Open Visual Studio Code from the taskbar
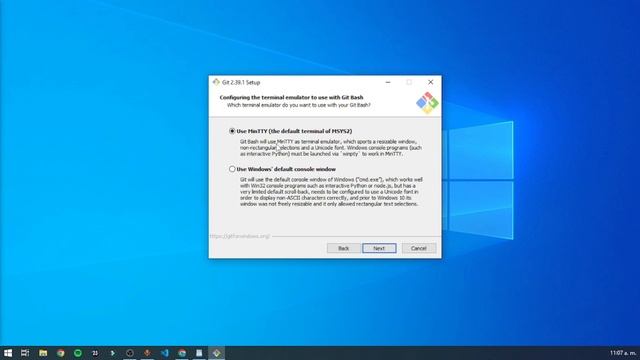640x360 pixels. 164,353
